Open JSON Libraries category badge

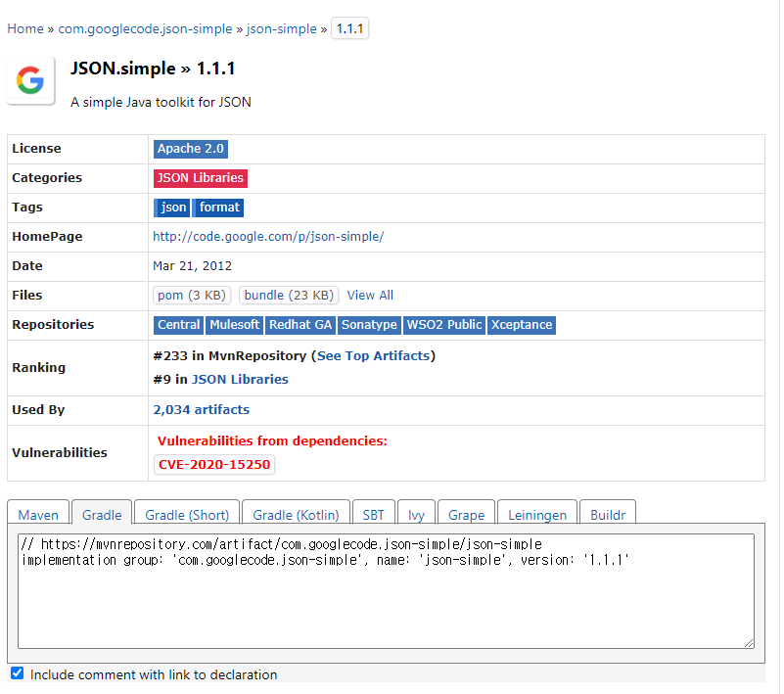pos(200,178)
